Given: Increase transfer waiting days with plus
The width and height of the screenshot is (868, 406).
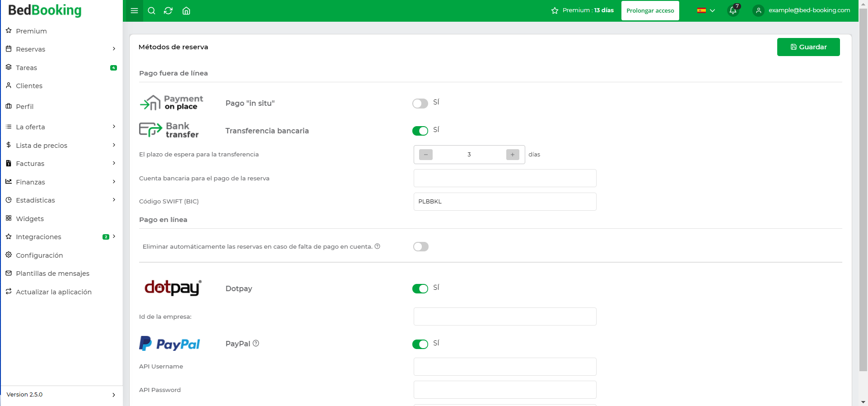Looking at the screenshot, I should pyautogui.click(x=513, y=155).
